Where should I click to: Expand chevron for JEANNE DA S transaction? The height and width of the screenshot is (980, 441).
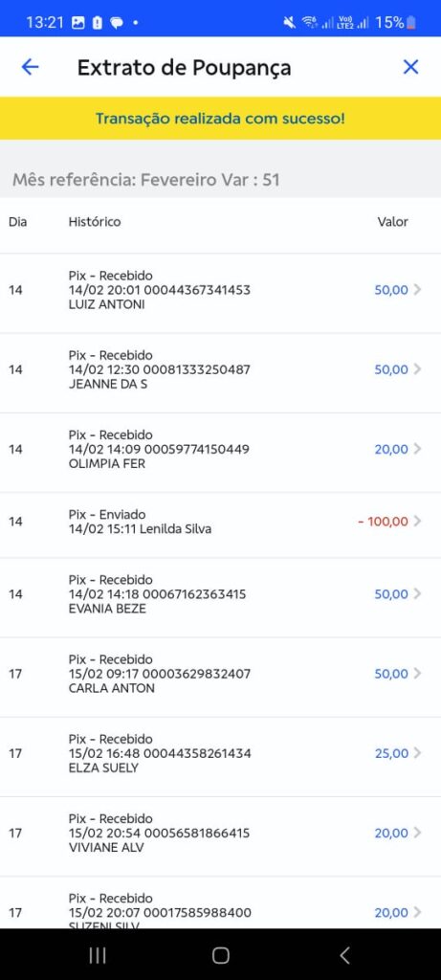418,368
